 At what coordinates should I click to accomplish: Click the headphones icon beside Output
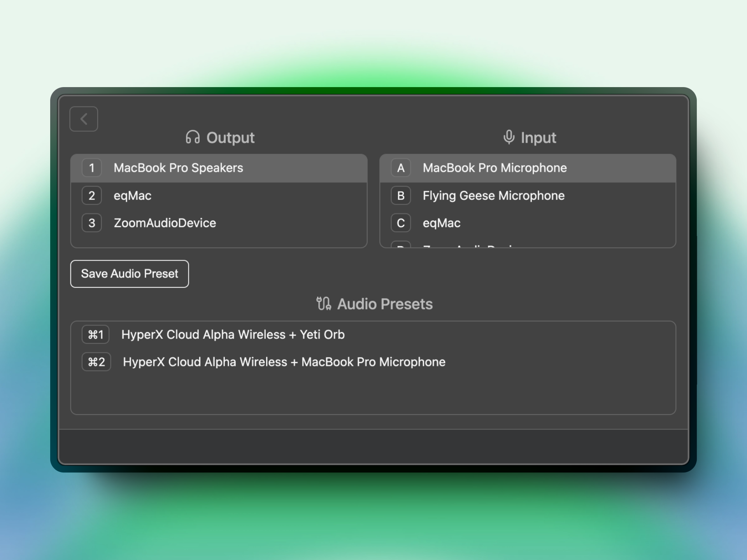[193, 137]
